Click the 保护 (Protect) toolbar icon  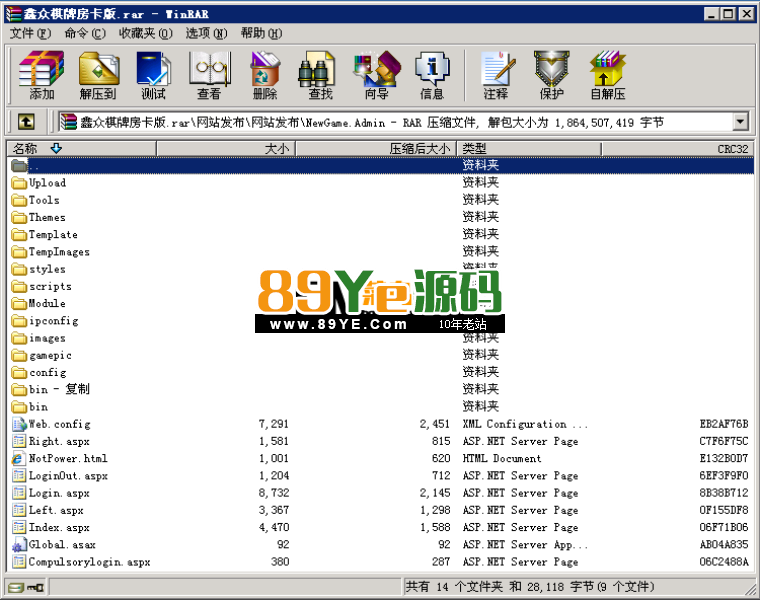coord(552,75)
